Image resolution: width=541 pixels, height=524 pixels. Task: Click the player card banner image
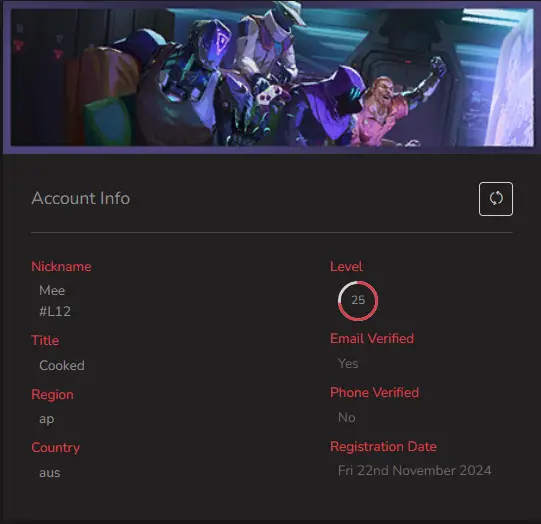pyautogui.click(x=272, y=77)
